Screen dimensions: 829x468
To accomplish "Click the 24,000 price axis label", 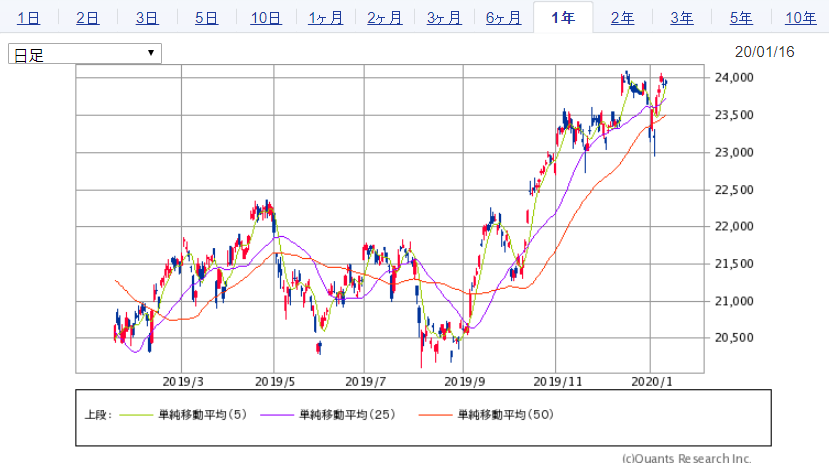I will pyautogui.click(x=734, y=78).
